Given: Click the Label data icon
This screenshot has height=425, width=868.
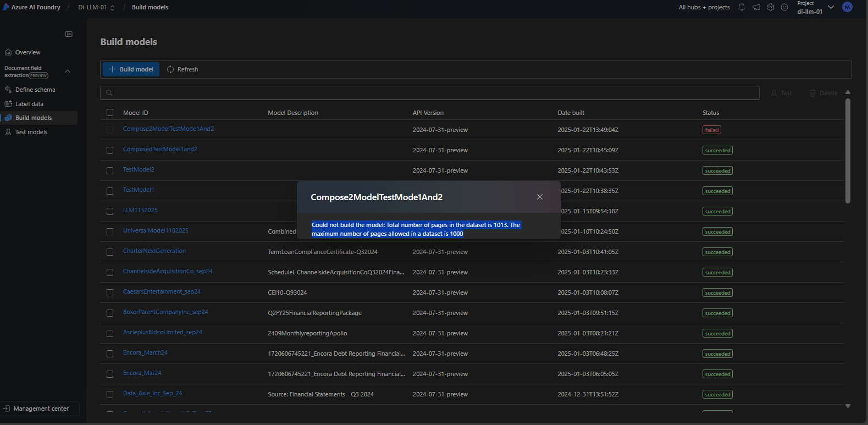Looking at the screenshot, I should click(8, 104).
